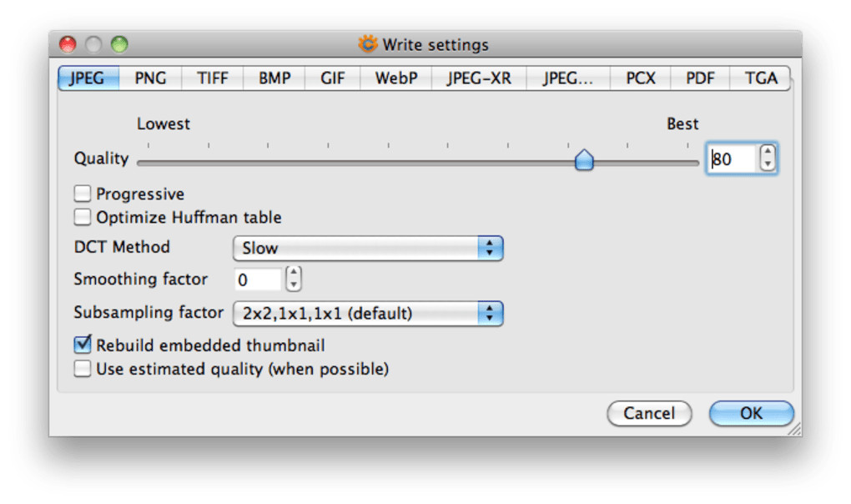
Task: Enable Use estimated quality option
Action: coord(82,369)
